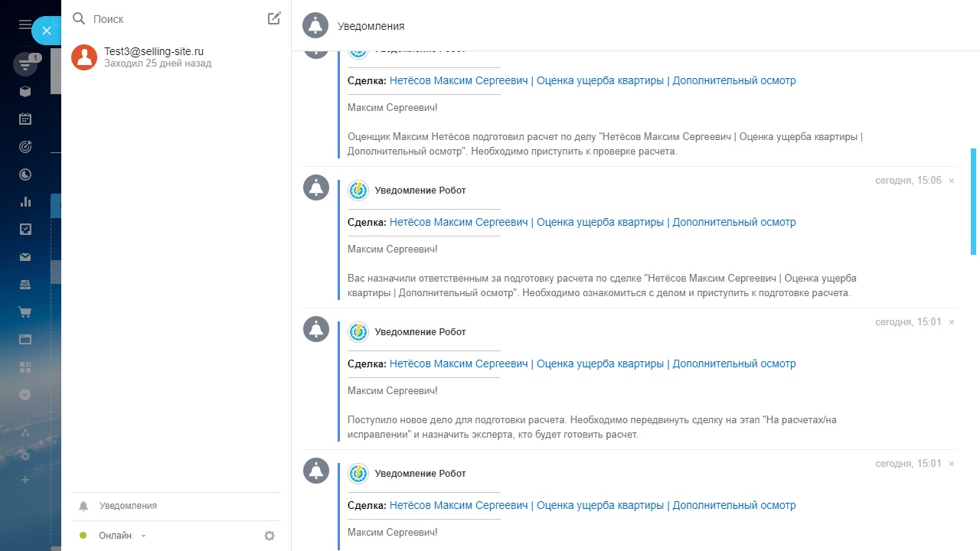
Task: Click the plus icon in left sidebar
Action: [25, 480]
